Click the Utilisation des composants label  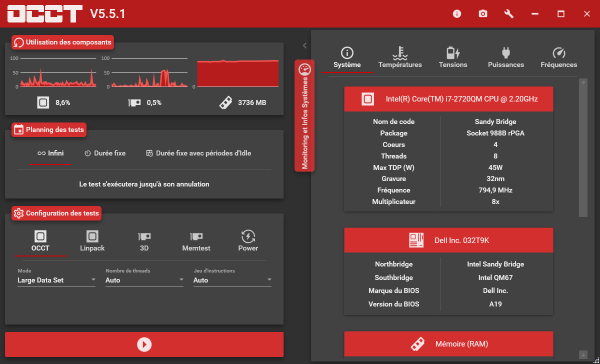tap(68, 42)
